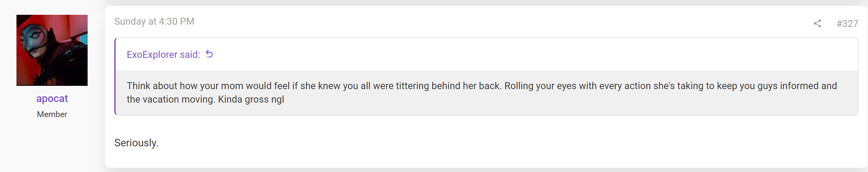Click the '4:30 PM' part of post date
868x172 pixels.
point(177,21)
